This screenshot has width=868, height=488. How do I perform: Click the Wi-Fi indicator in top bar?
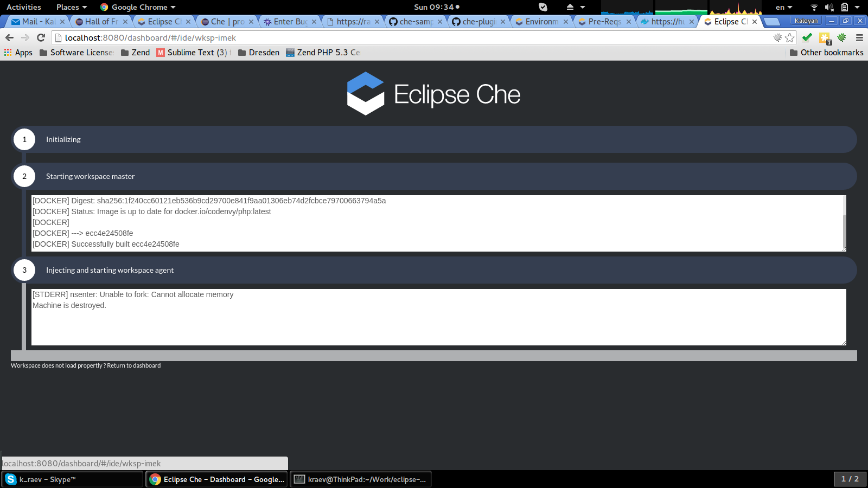(814, 7)
